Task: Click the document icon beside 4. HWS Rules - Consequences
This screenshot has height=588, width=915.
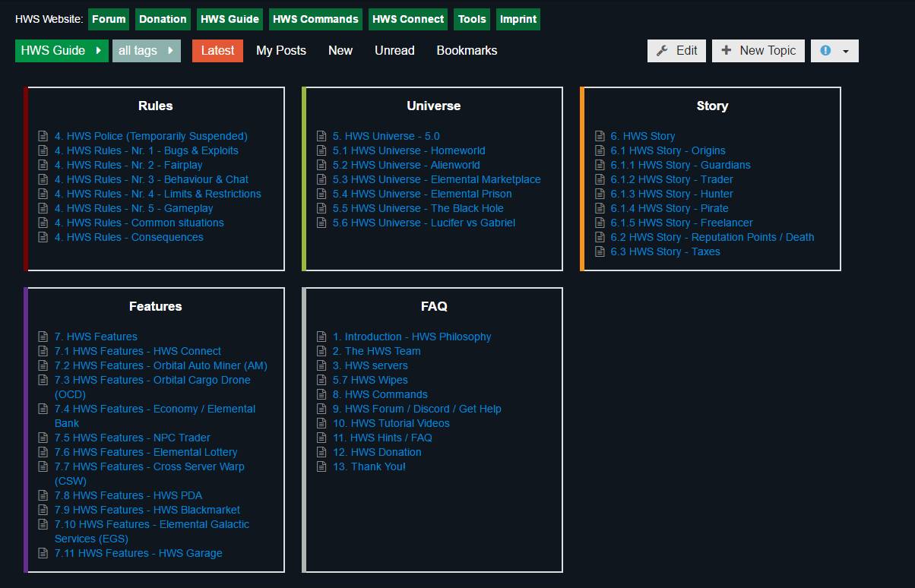Action: point(43,237)
